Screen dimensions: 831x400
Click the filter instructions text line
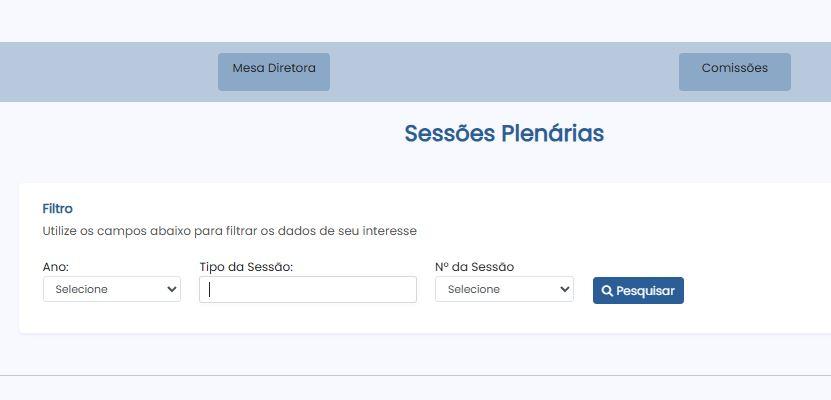(229, 231)
